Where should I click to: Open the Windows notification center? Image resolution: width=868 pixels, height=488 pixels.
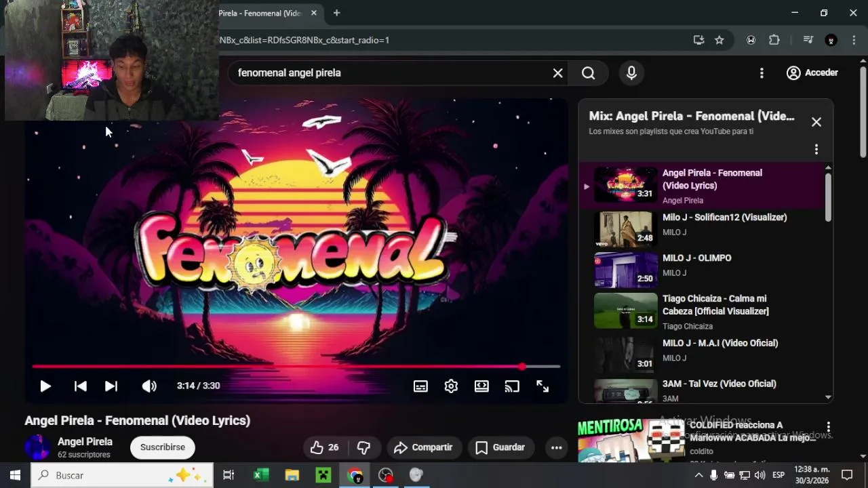(847, 475)
